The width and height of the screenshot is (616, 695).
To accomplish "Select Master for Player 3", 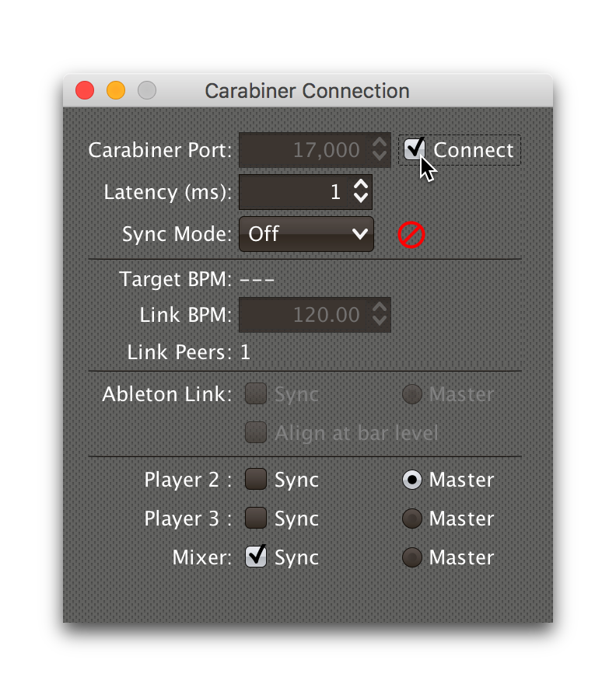I will click(x=412, y=519).
